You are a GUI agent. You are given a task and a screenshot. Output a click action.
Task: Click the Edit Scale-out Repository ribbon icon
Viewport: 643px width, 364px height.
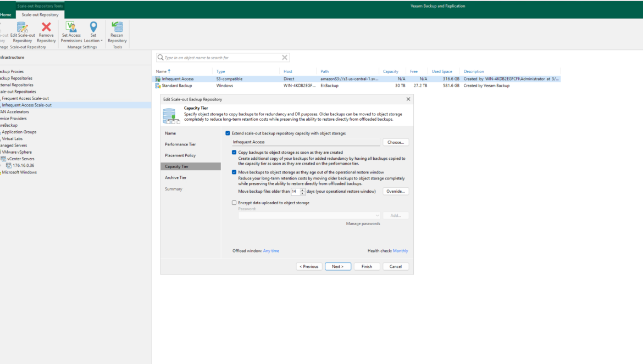pos(22,27)
